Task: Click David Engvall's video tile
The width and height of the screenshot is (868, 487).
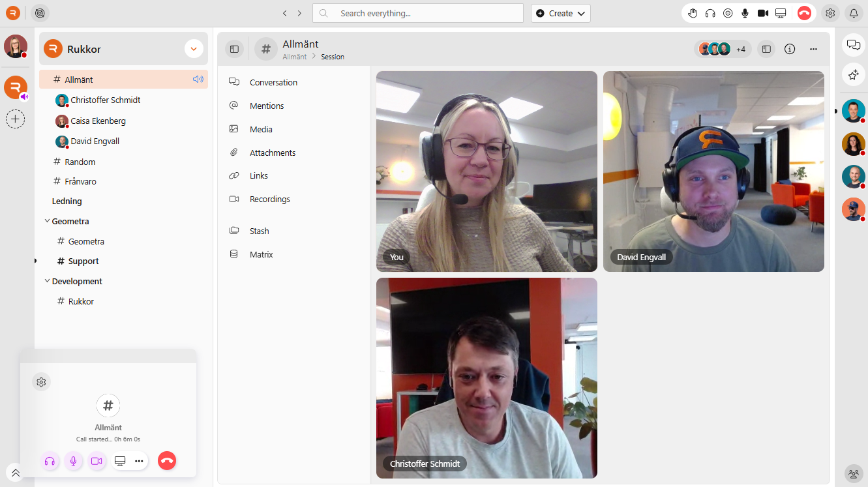Action: pyautogui.click(x=713, y=171)
